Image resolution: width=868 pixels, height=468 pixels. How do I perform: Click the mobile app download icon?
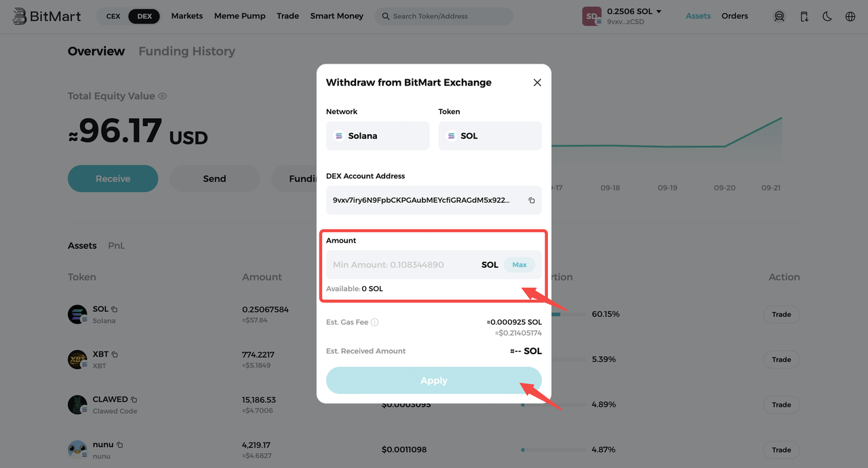(804, 16)
